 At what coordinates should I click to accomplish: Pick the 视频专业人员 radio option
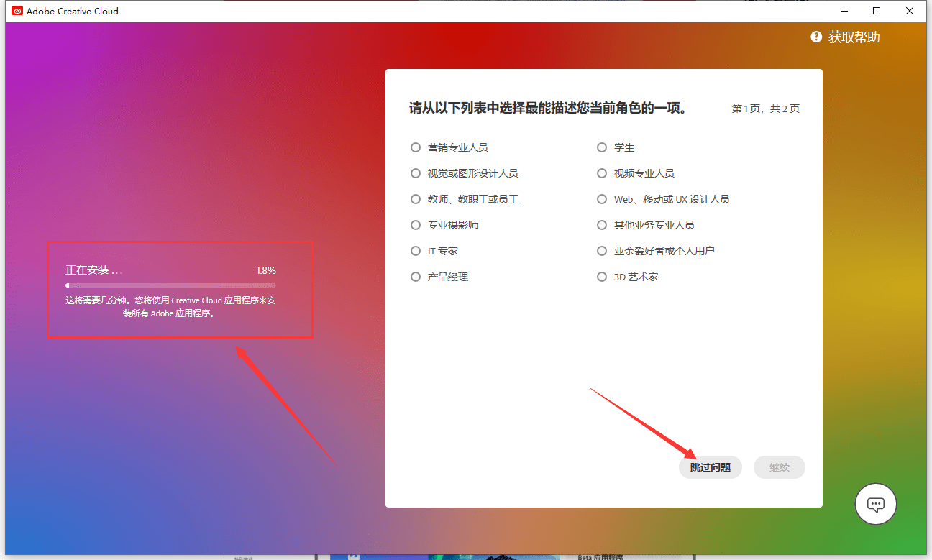[x=602, y=173]
